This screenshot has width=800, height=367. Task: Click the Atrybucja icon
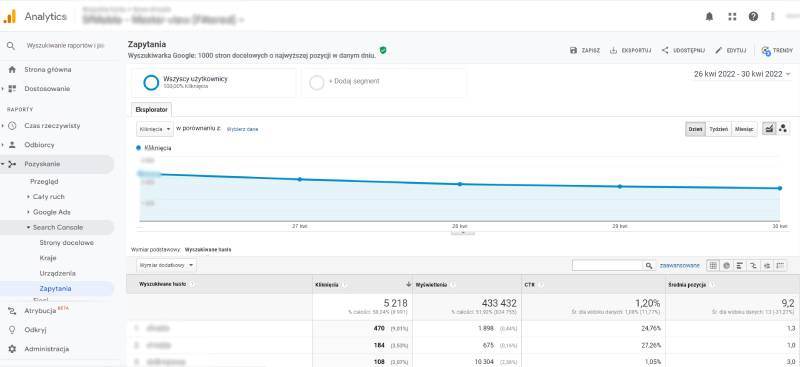pyautogui.click(x=12, y=310)
